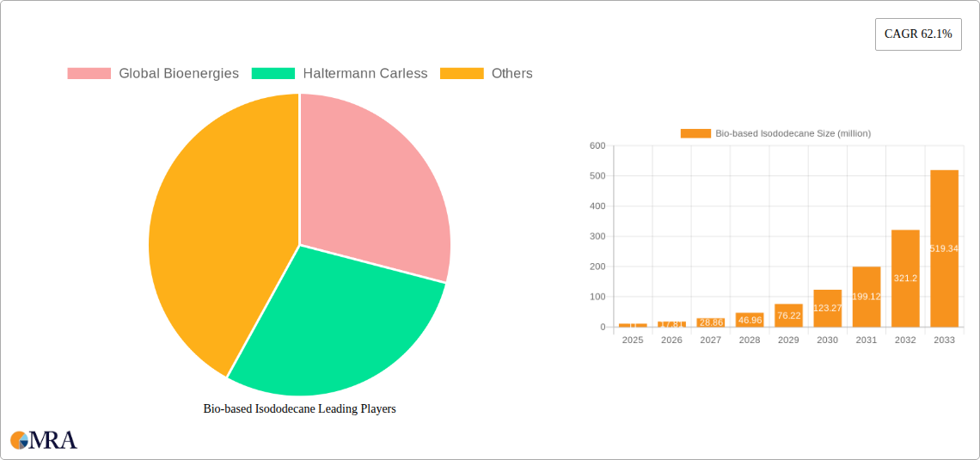Click the Global Bioenergies legend label
This screenshot has width=980, height=460.
coord(179,73)
